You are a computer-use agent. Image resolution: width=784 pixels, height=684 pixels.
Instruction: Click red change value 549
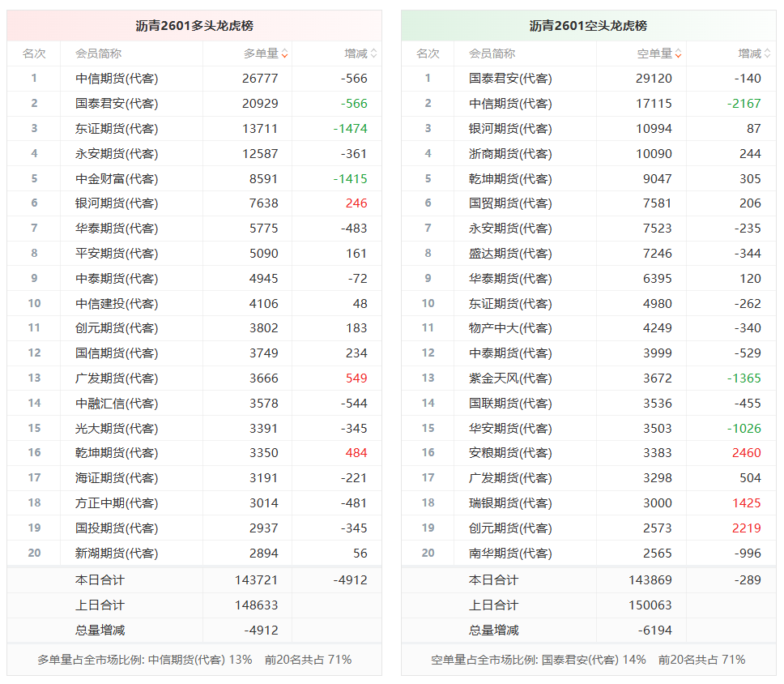coord(356,378)
